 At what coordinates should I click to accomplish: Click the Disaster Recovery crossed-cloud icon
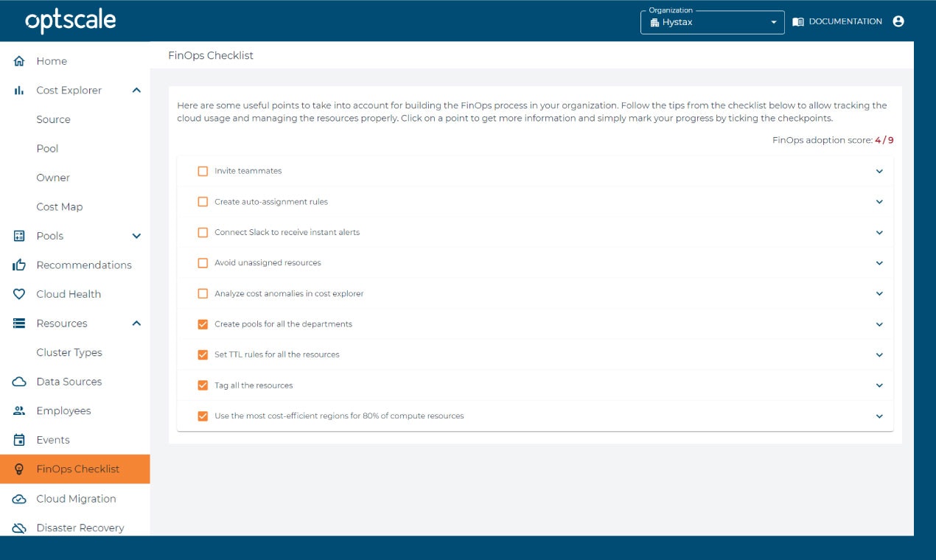[19, 528]
